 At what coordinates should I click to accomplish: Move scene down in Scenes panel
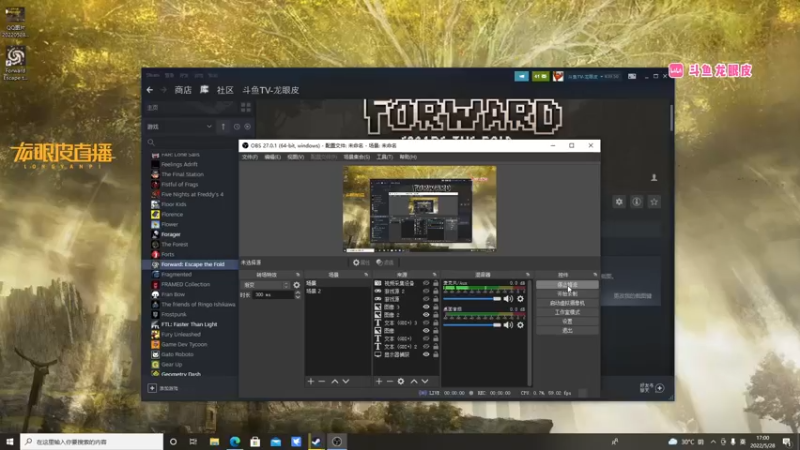pyautogui.click(x=346, y=381)
